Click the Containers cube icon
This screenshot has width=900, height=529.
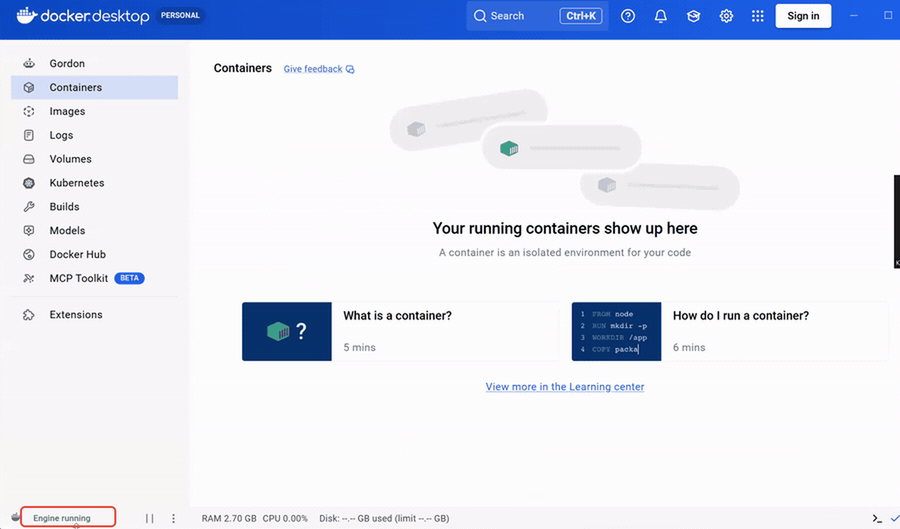(x=29, y=87)
